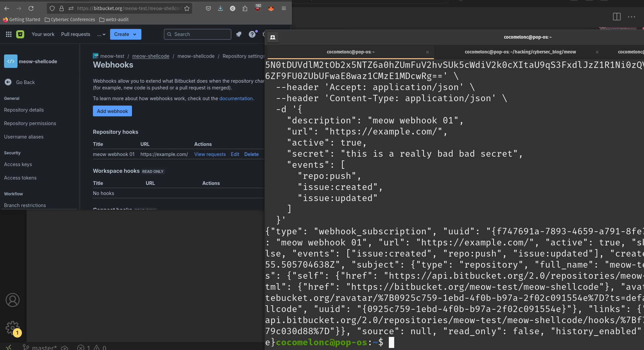This screenshot has height=350, width=644.
Task: Open the tracking protection shield icon
Action: click(x=52, y=8)
